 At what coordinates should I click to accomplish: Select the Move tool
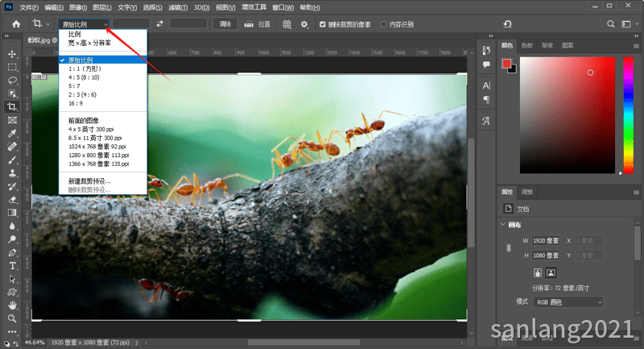point(12,54)
